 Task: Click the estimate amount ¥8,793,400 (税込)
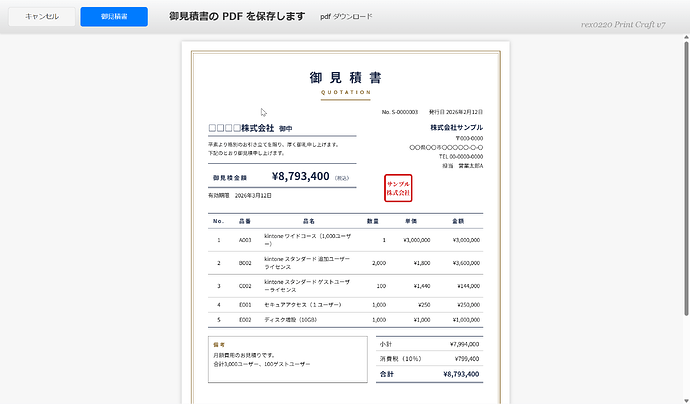coord(310,176)
